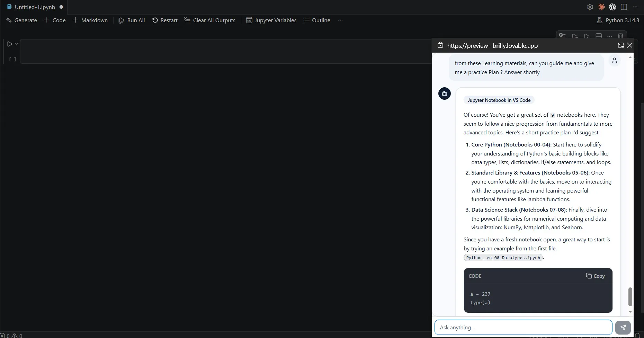Image resolution: width=644 pixels, height=338 pixels.
Task: Open the notebook settings gear icon
Action: point(590,7)
